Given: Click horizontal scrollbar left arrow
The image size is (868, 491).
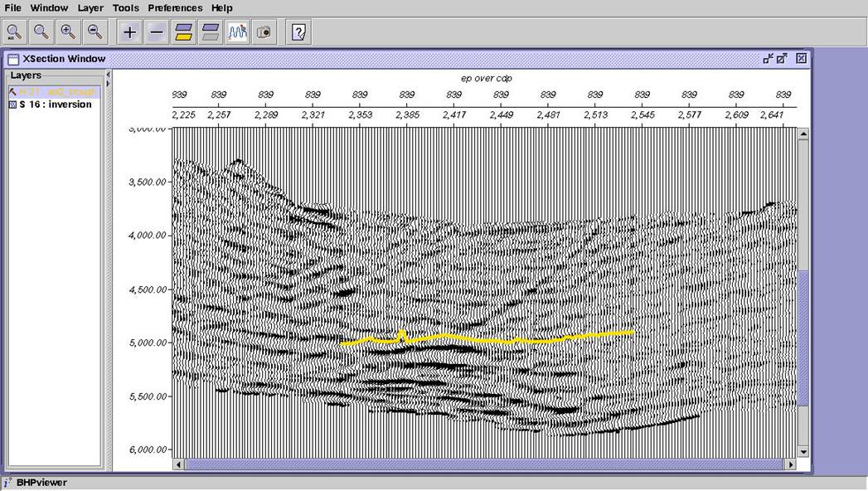Looking at the screenshot, I should tap(178, 464).
